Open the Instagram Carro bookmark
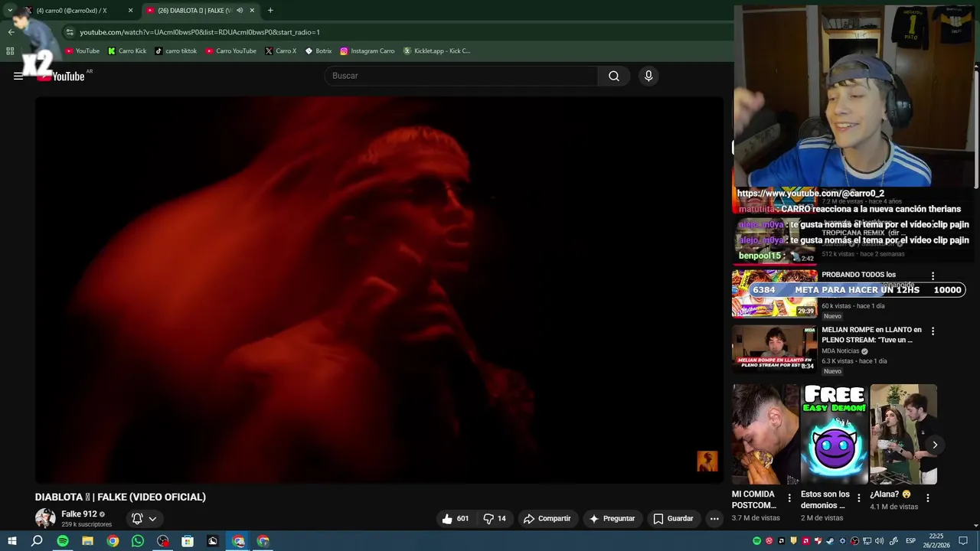980x551 pixels. click(367, 51)
